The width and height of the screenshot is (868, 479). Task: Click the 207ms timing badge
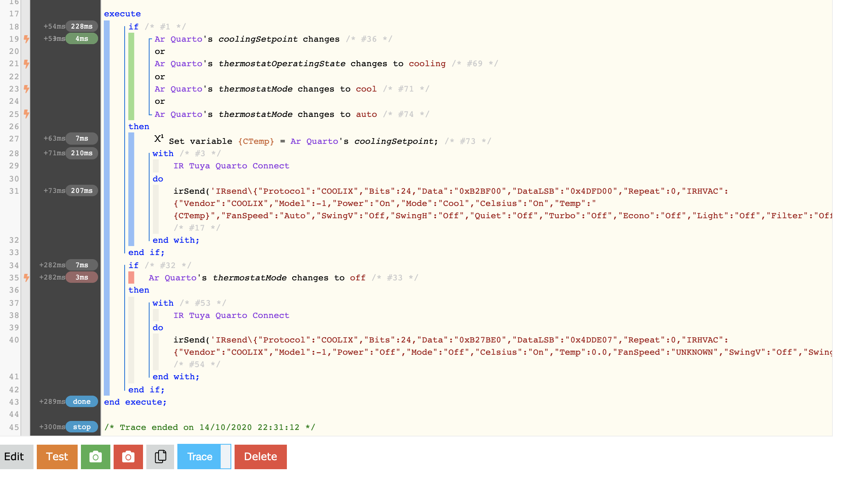coord(82,190)
